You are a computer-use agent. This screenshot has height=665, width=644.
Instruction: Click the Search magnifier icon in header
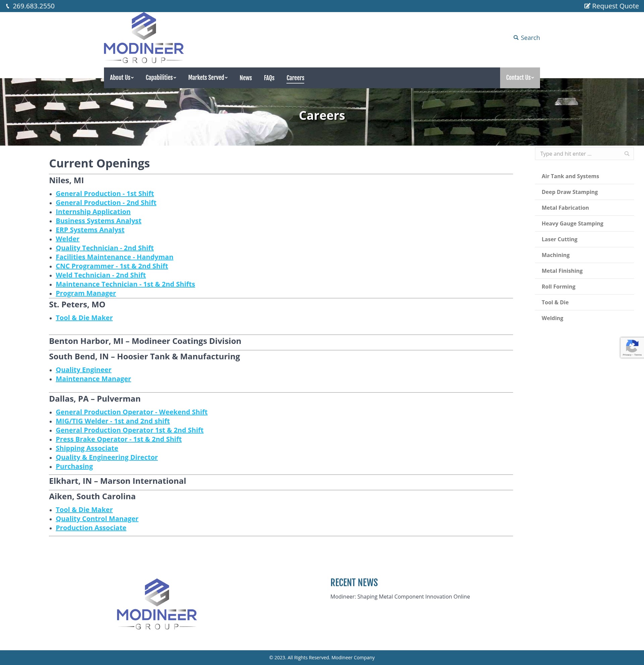pyautogui.click(x=516, y=38)
